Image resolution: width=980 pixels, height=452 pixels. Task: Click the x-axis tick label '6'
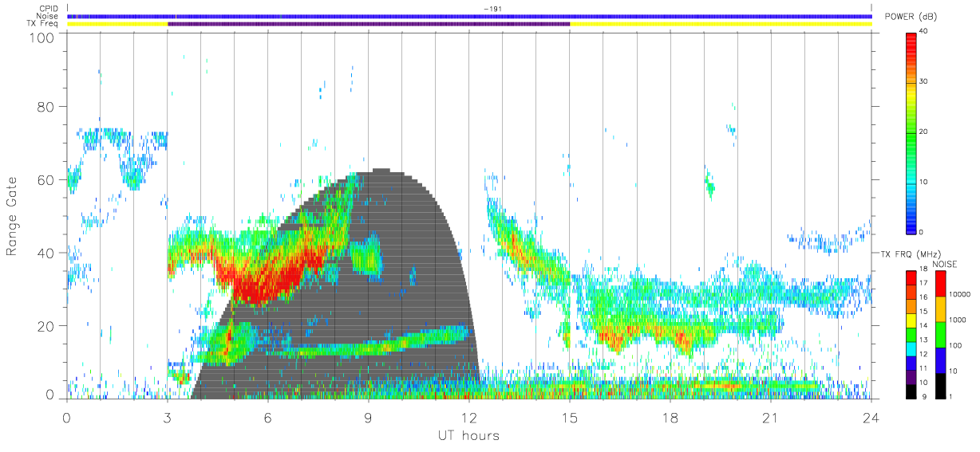coord(268,417)
